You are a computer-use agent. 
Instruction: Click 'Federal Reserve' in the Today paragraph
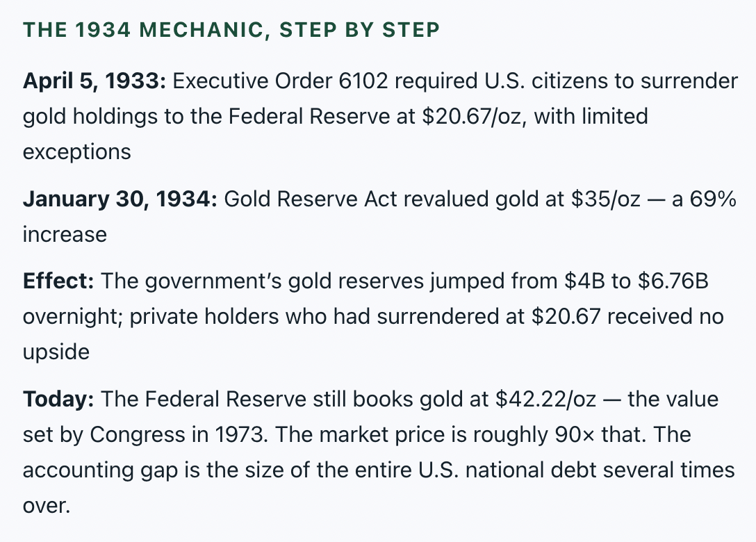coord(225,400)
